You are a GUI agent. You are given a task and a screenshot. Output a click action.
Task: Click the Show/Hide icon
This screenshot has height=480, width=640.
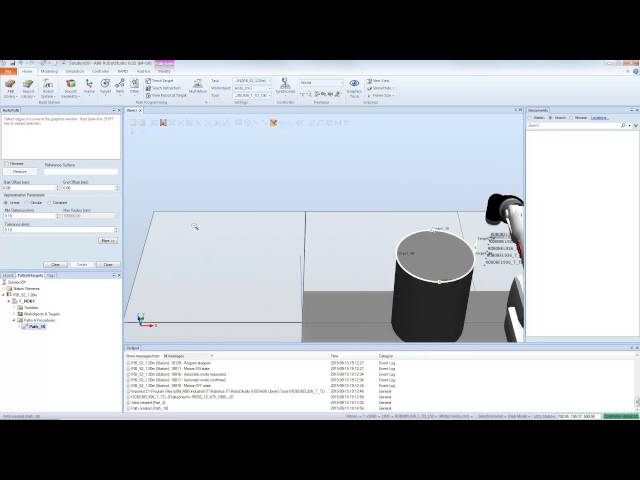369,88
